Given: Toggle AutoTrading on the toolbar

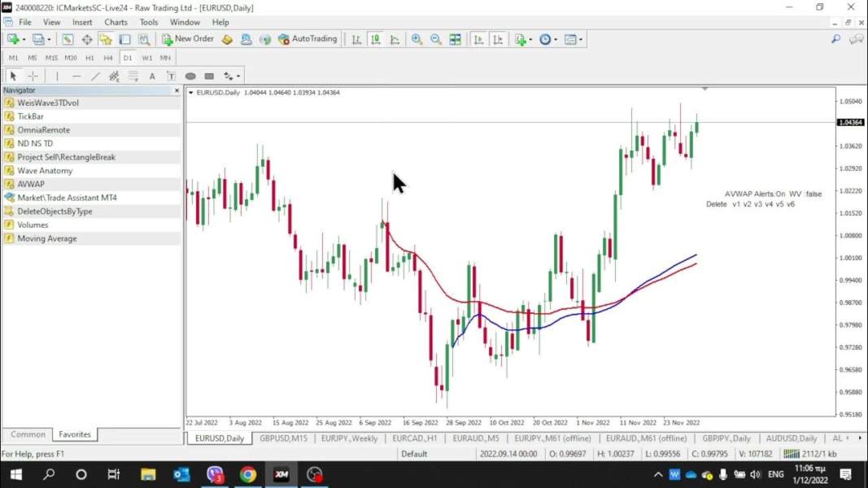Looking at the screenshot, I should [308, 39].
